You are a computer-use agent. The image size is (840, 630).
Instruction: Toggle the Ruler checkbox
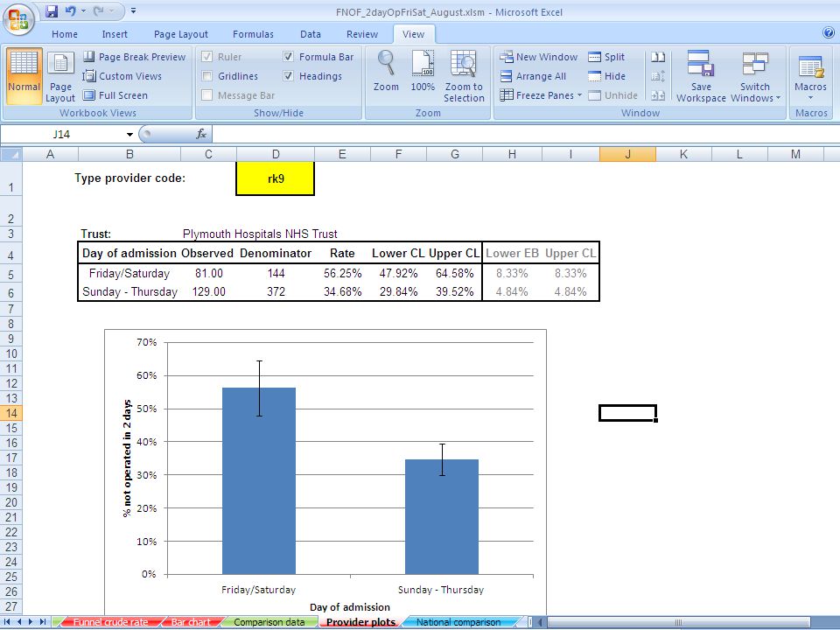pyautogui.click(x=207, y=57)
